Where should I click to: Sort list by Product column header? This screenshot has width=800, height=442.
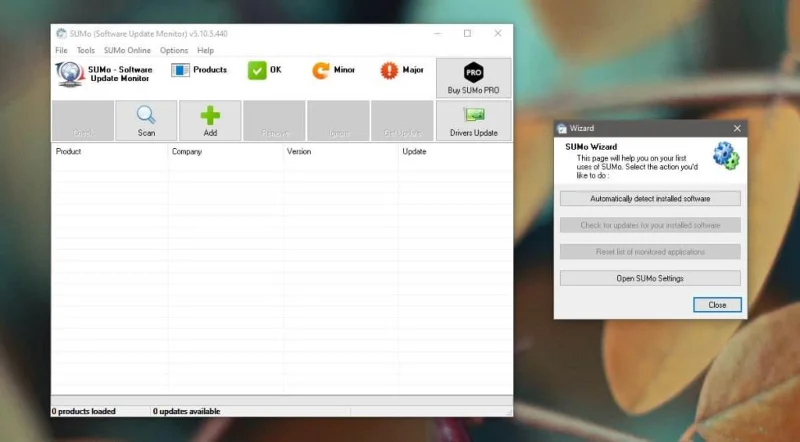pyautogui.click(x=110, y=152)
